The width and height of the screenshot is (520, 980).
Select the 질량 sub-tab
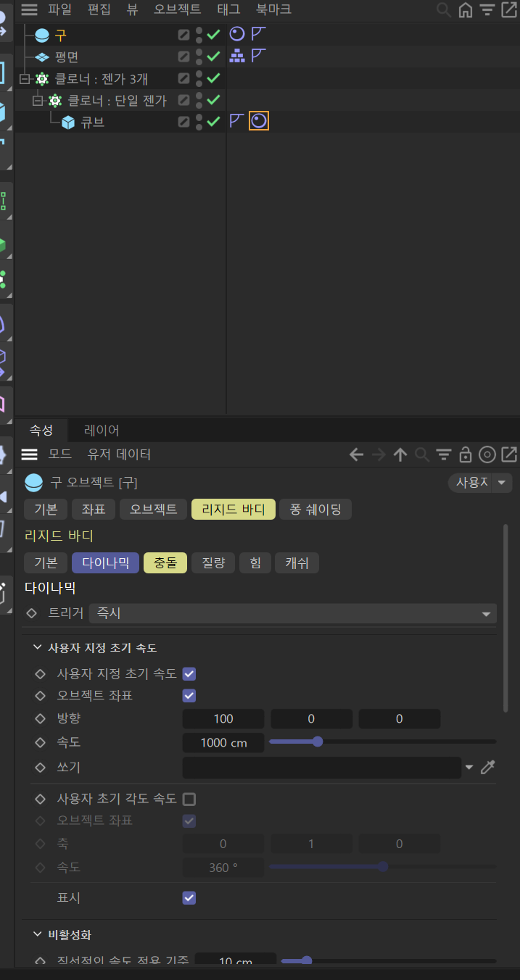pyautogui.click(x=213, y=563)
